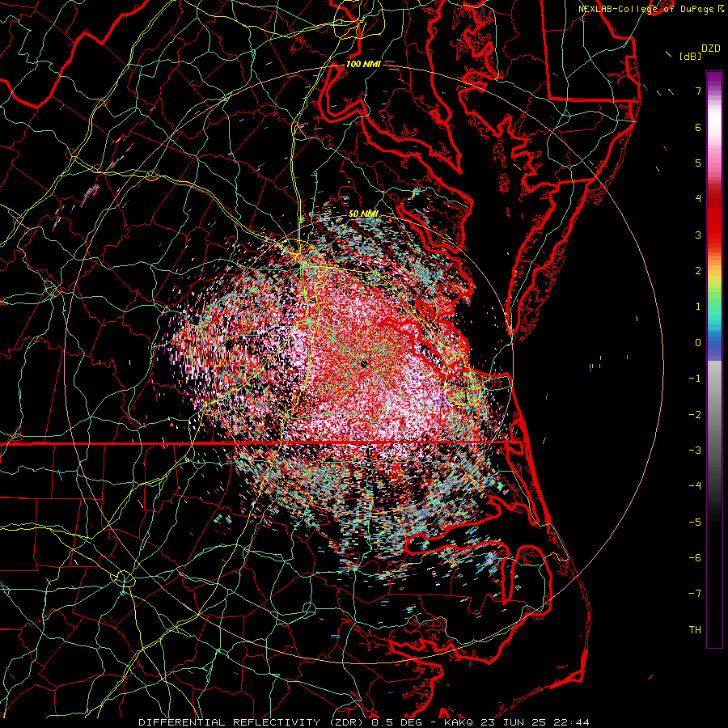Click the DZD product label
Viewport: 728px width, 728px height.
click(710, 49)
